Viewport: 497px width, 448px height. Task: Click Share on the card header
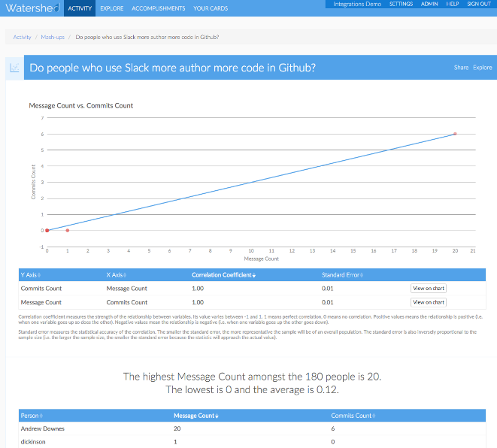pyautogui.click(x=461, y=67)
